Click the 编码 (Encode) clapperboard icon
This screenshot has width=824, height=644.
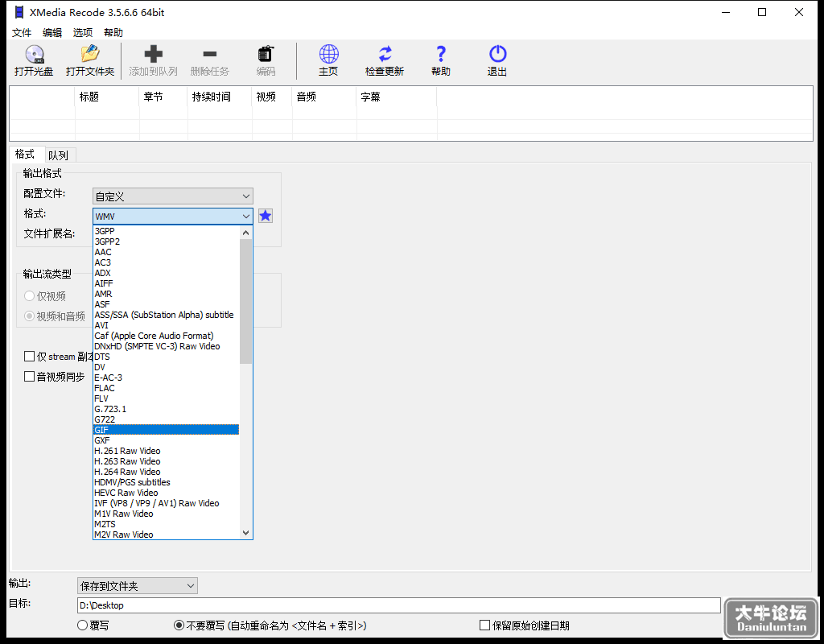click(x=266, y=54)
